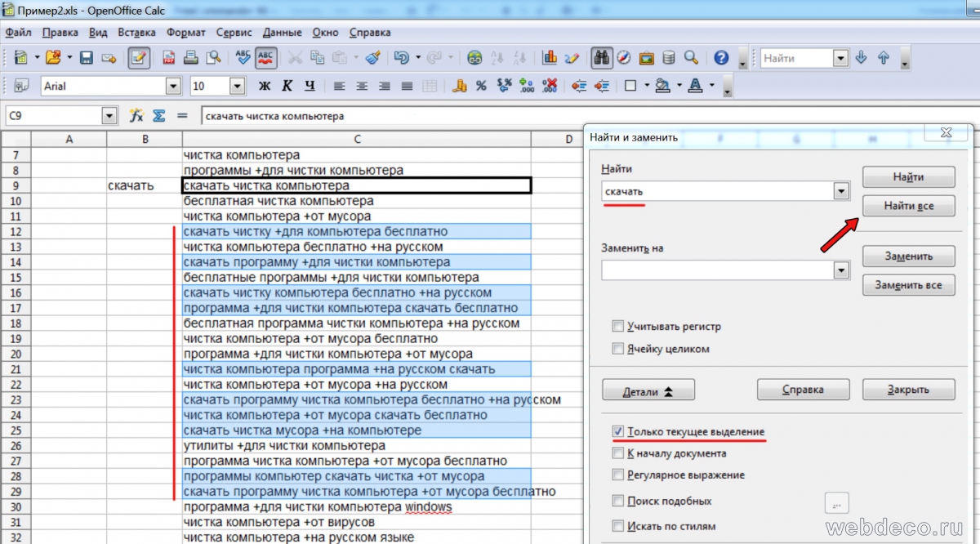Open the Navigator compass icon
This screenshot has height=544, width=980.
(624, 58)
